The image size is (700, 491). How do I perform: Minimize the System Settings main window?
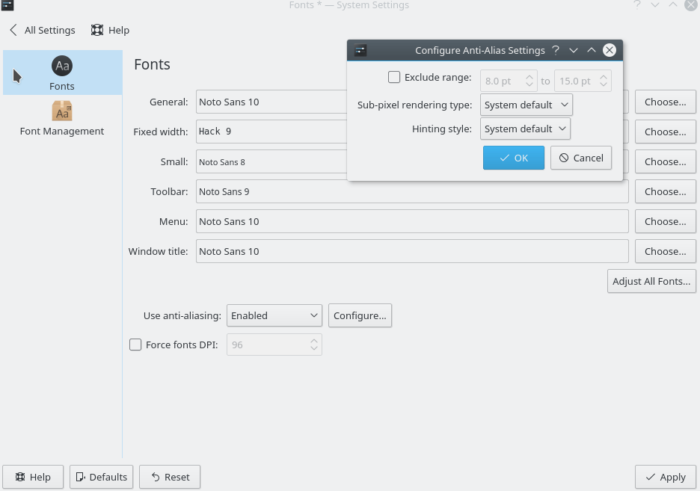655,5
